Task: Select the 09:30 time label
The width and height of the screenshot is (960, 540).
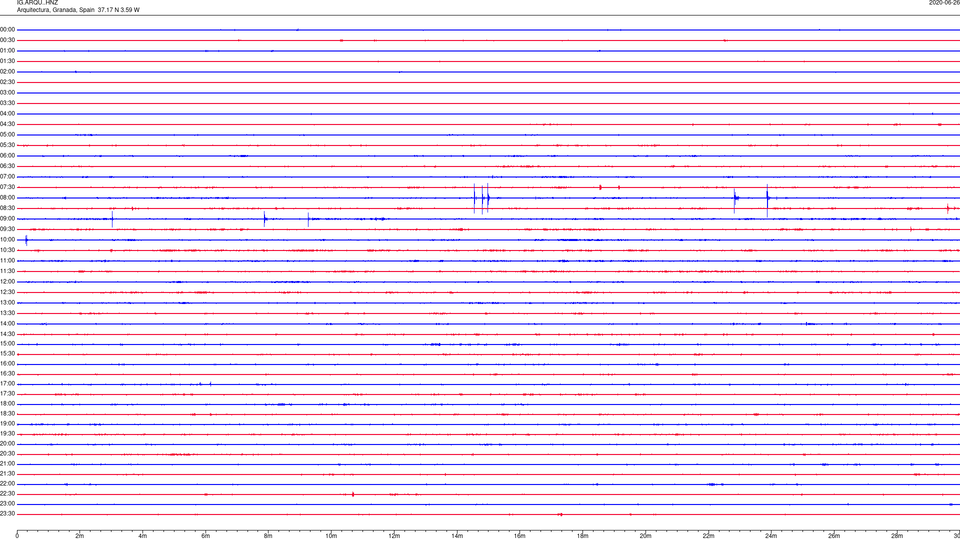Action: 7,230
